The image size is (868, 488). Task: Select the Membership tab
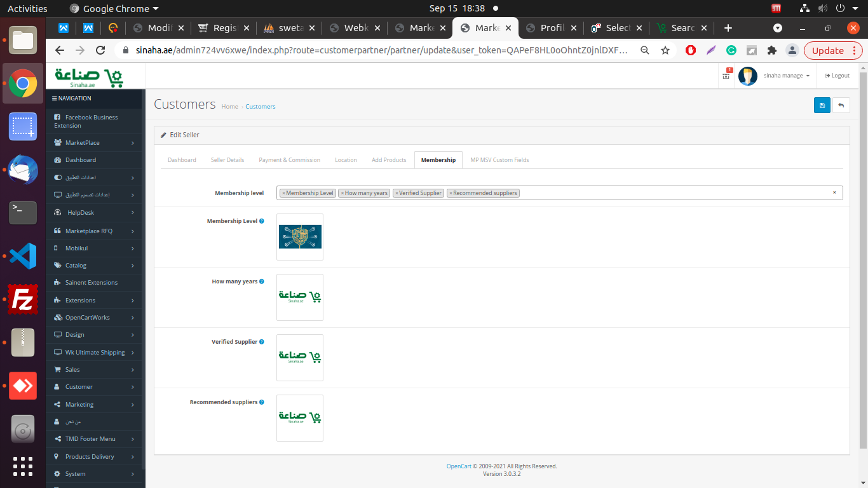click(x=438, y=160)
